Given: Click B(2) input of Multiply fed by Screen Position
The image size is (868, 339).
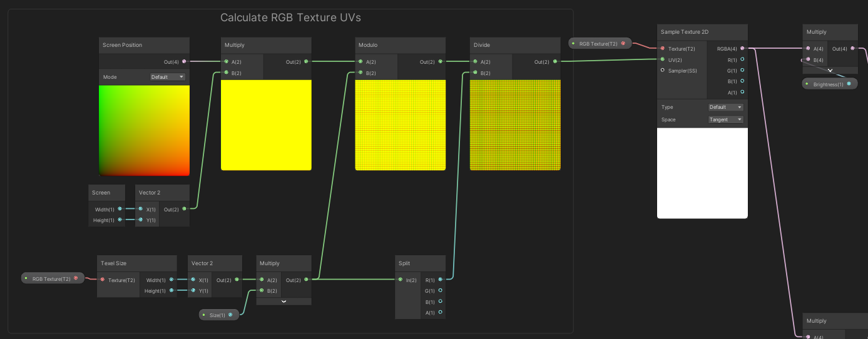Looking at the screenshot, I should [226, 73].
